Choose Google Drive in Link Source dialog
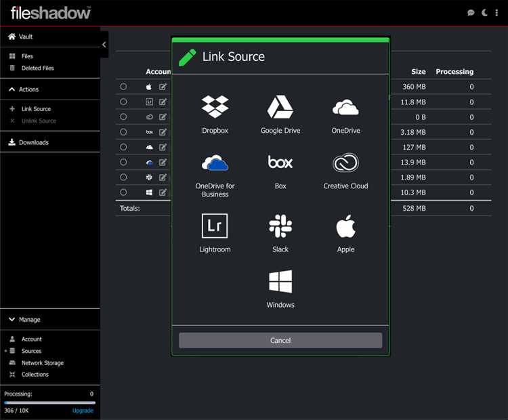The height and width of the screenshot is (420, 508). (x=280, y=114)
